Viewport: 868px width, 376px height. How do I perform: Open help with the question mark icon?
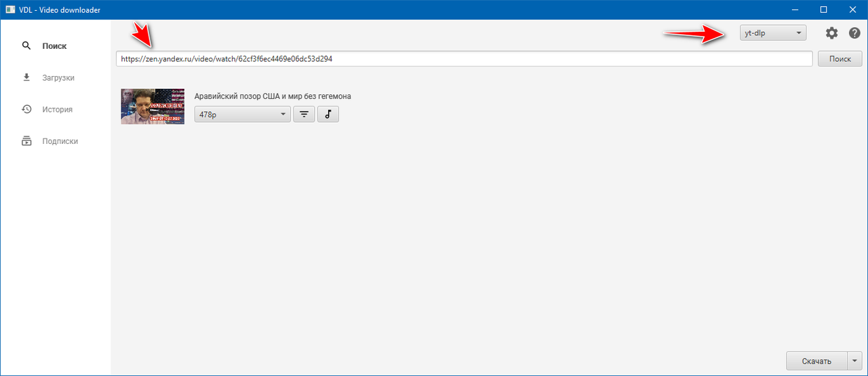[854, 33]
